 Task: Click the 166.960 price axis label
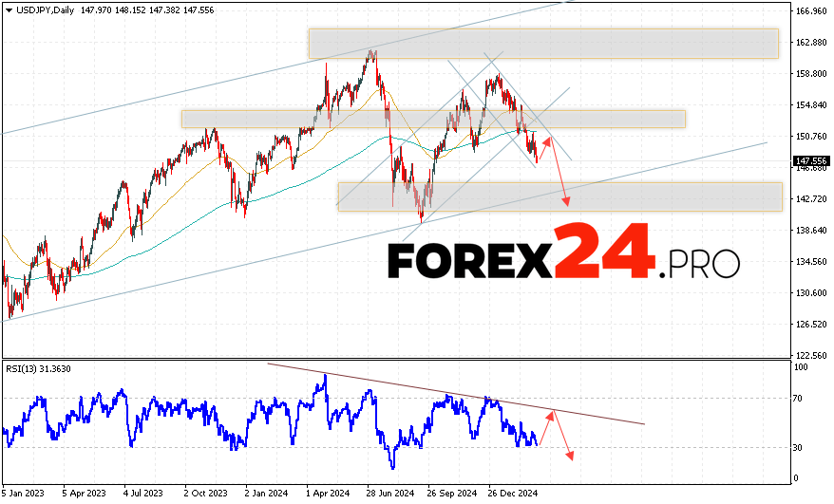click(810, 11)
